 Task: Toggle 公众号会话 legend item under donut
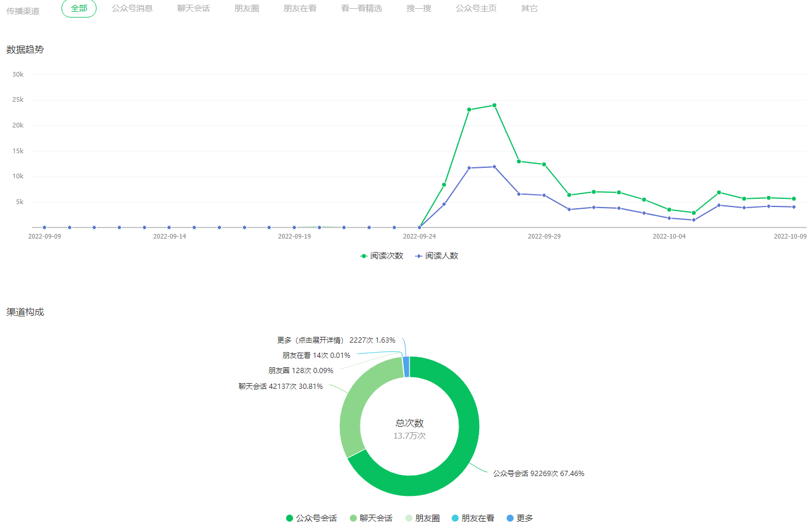click(x=311, y=518)
